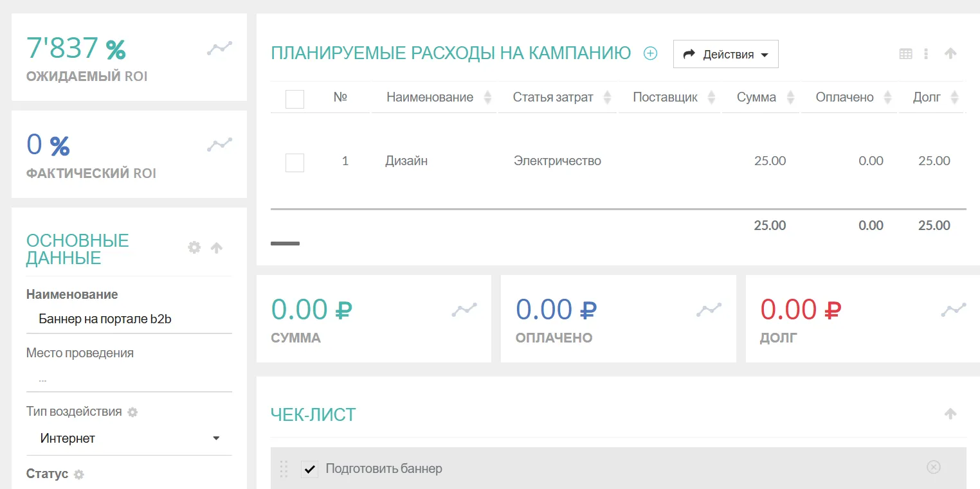The height and width of the screenshot is (489, 980).
Task: Sort expenses by Сумма column
Action: [790, 98]
